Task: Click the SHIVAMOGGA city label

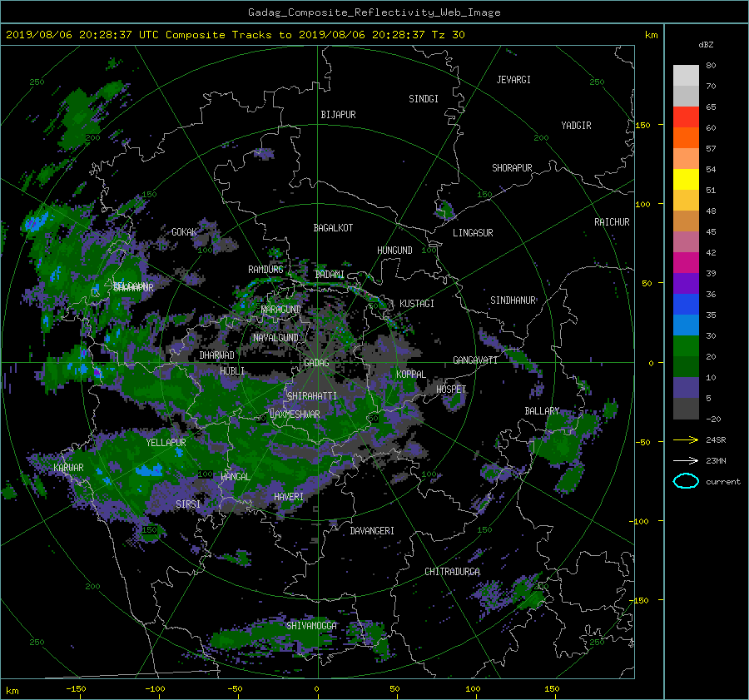Action: tap(311, 626)
